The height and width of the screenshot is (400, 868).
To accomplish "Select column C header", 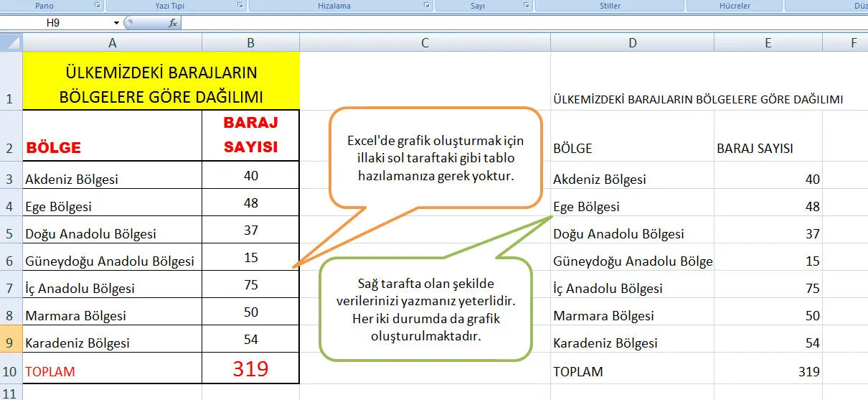I will point(425,43).
